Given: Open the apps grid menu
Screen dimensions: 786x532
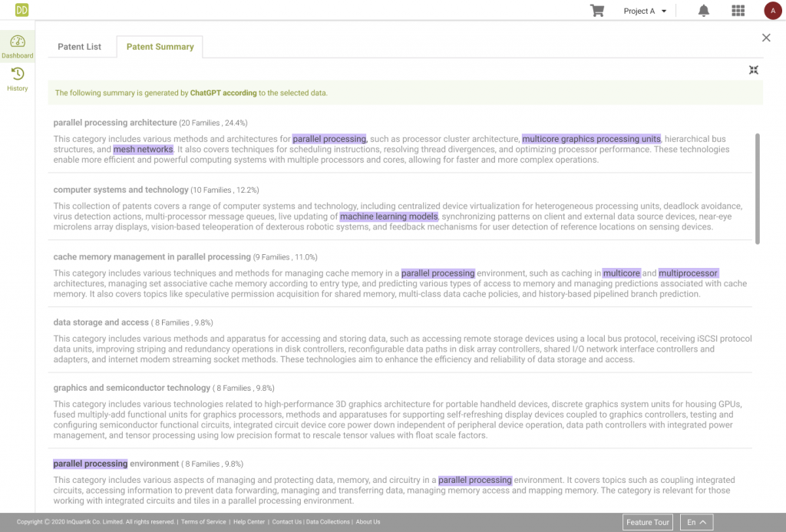Looking at the screenshot, I should tap(738, 11).
